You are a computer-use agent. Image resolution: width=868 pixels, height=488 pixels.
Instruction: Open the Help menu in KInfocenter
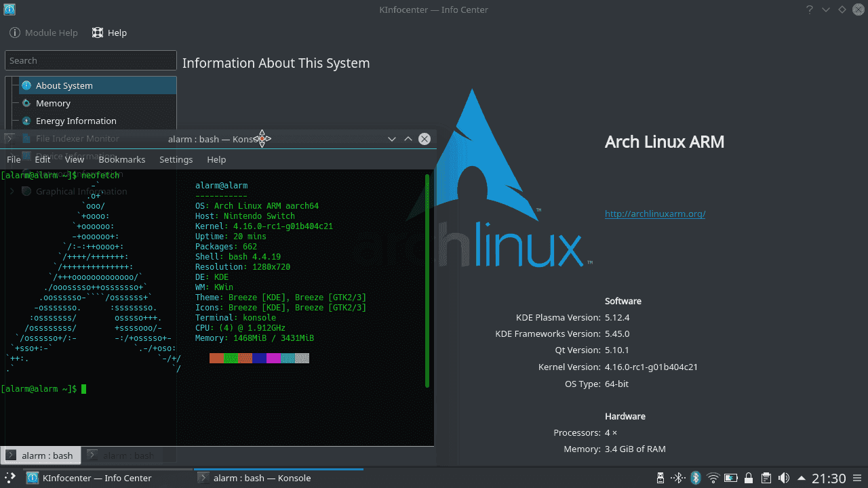pos(109,33)
